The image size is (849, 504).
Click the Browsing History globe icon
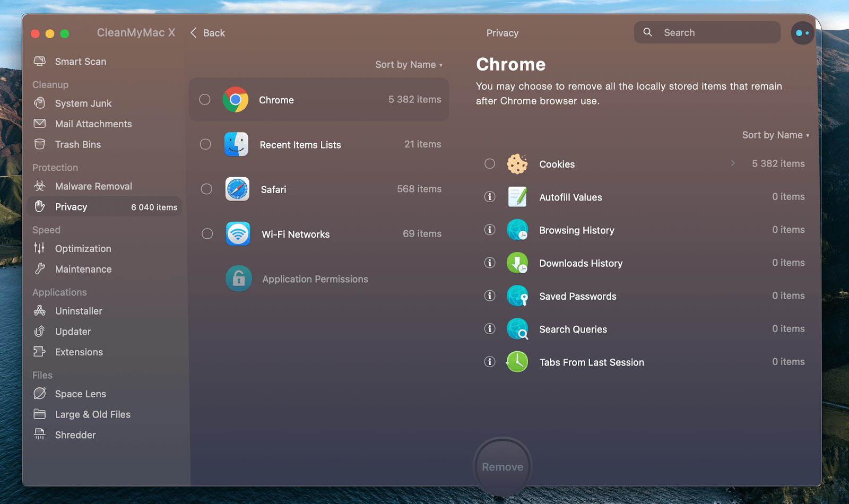[x=517, y=230]
